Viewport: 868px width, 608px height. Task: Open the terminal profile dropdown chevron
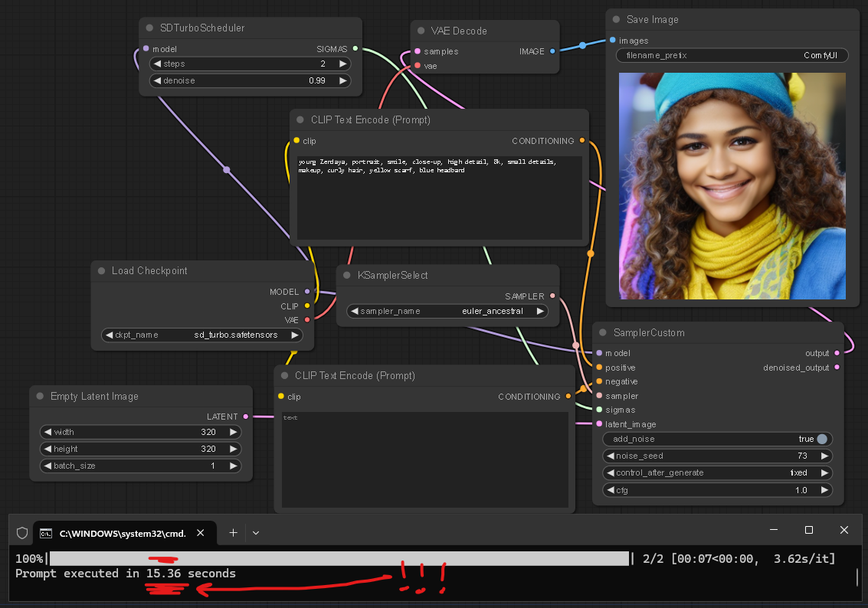256,532
